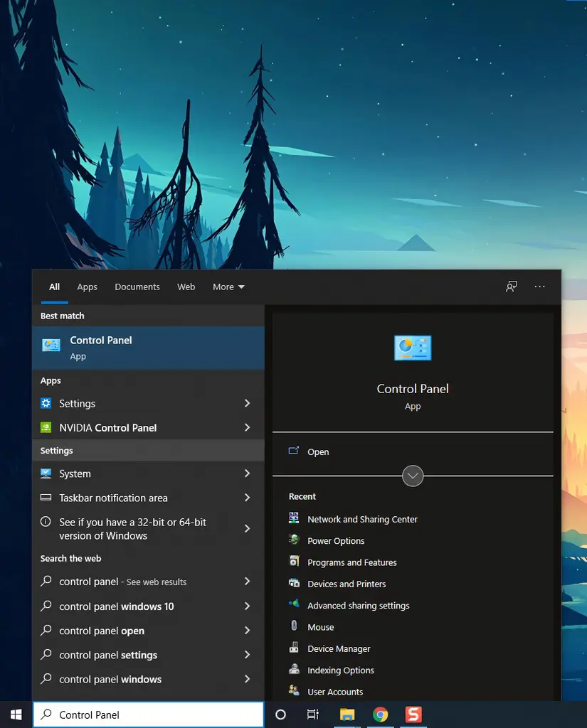Expand the 'control panel settings' suggestion arrow

click(x=248, y=655)
